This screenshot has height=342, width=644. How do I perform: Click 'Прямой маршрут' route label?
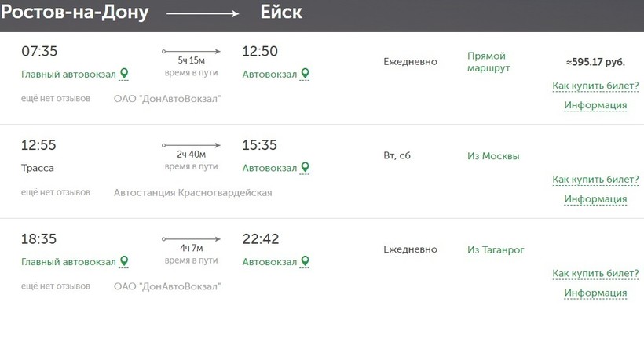488,62
